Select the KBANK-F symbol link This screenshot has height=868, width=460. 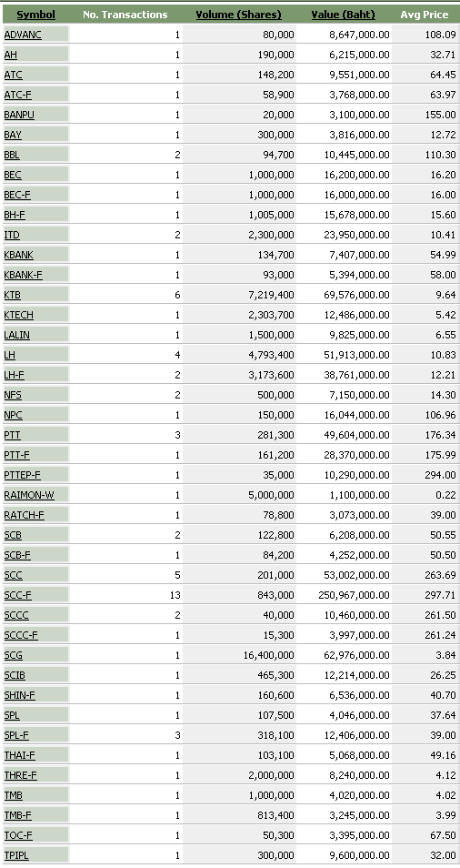pyautogui.click(x=24, y=275)
